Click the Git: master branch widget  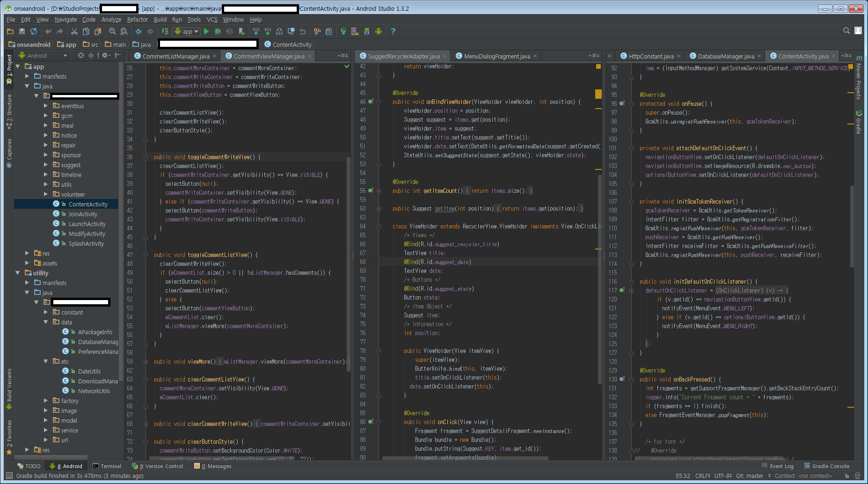(x=752, y=476)
